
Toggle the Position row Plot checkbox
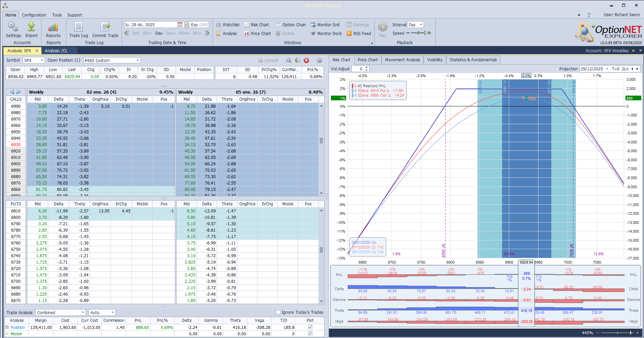(x=310, y=327)
